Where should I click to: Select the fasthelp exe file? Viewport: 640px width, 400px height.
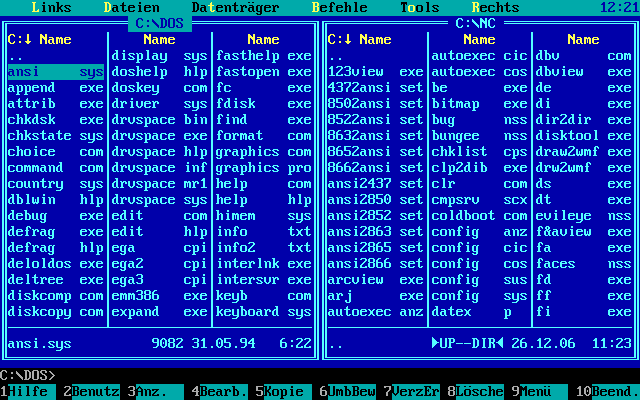[264, 56]
